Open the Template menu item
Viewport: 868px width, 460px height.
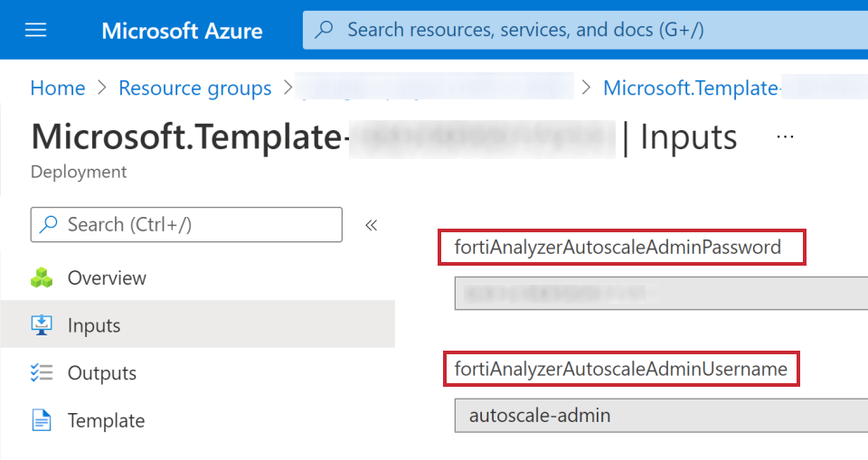106,420
